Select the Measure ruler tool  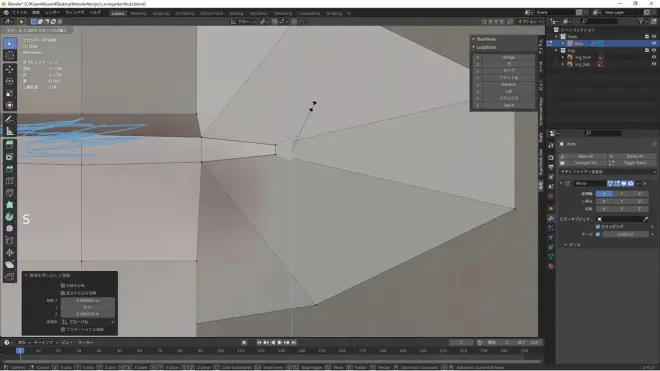10,132
